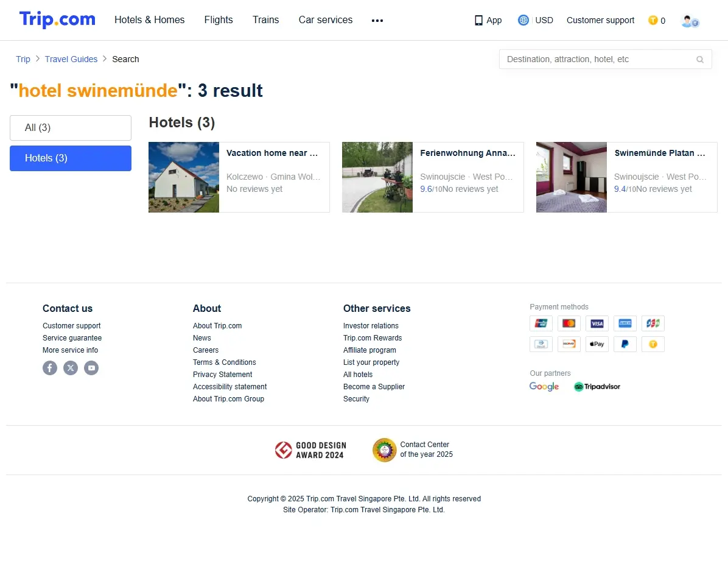Viewport: 728px width, 561px height.
Task: Click the Discover payment icon
Action: point(569,344)
